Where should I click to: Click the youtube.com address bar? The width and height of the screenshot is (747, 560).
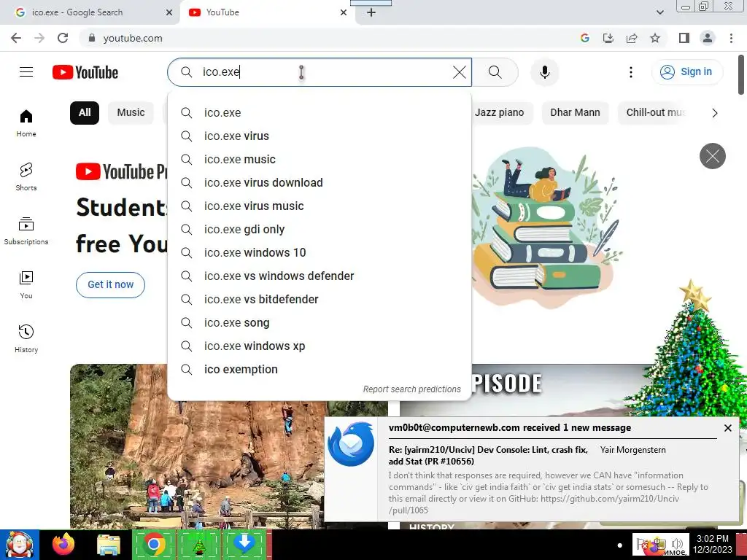[329, 38]
